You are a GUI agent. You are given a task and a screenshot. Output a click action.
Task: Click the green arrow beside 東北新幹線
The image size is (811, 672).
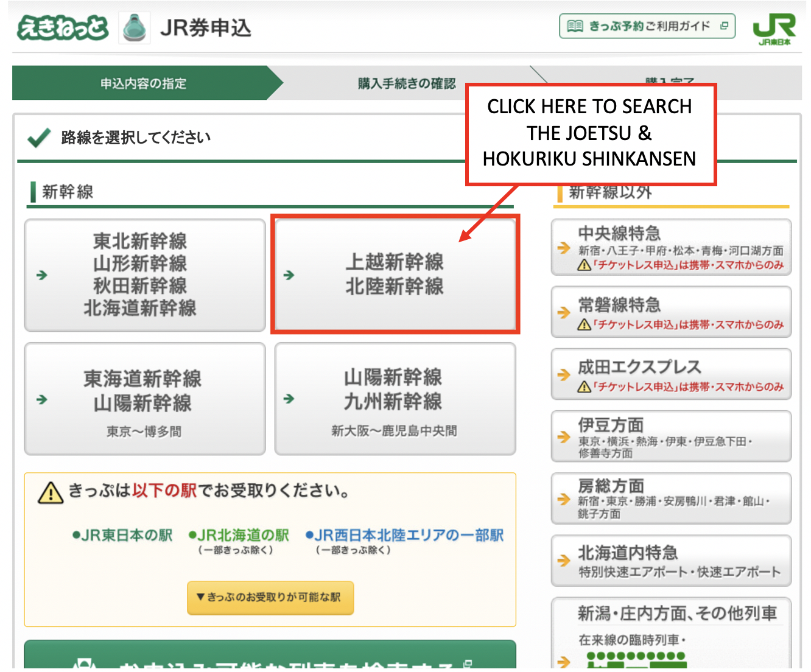coord(42,275)
